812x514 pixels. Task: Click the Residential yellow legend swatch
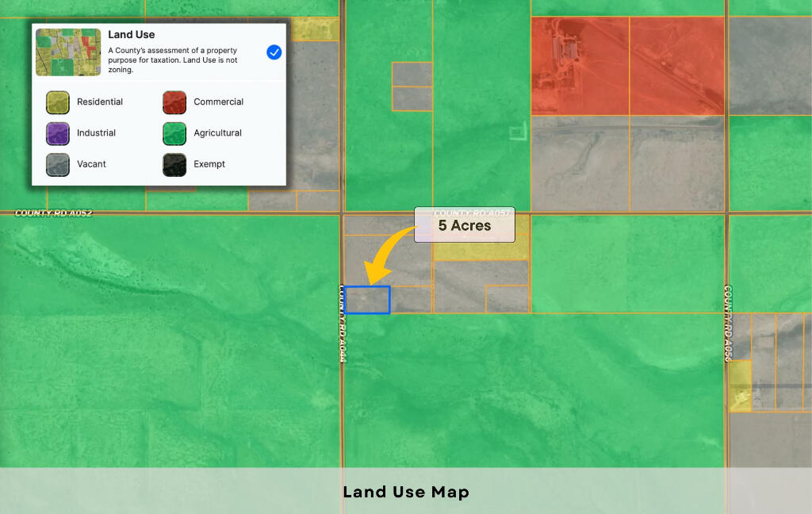[x=57, y=102]
